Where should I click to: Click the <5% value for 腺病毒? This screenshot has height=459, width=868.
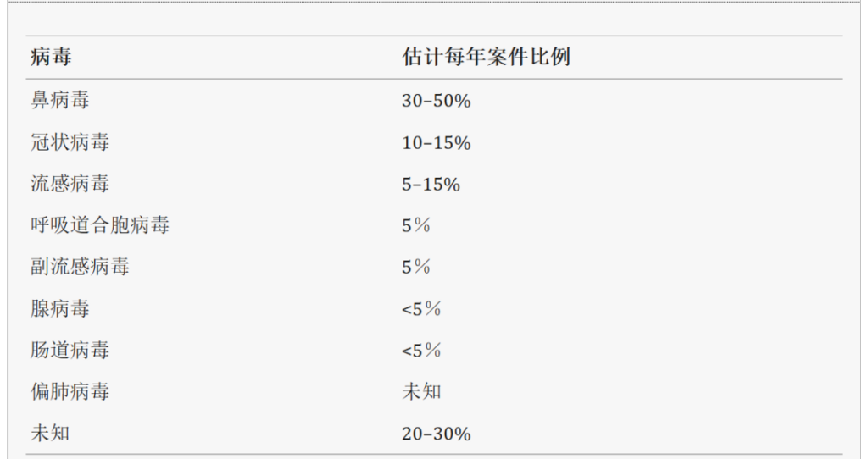[421, 308]
